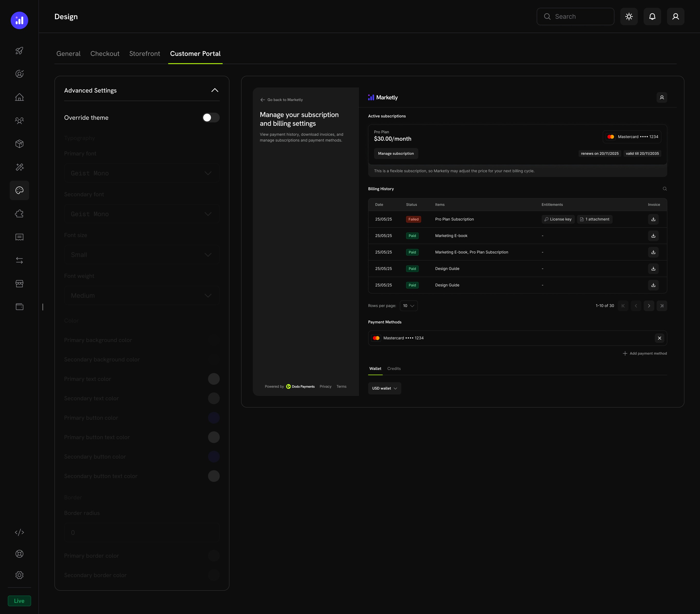View transactions using the transfer arrows icon
Viewport: 700px width, 614px height.
pos(19,260)
